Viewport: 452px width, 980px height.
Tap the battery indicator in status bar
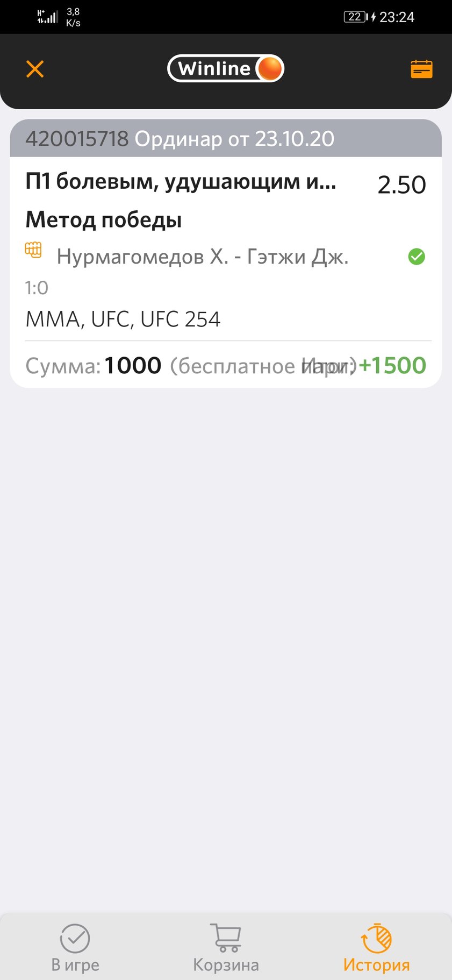(356, 17)
